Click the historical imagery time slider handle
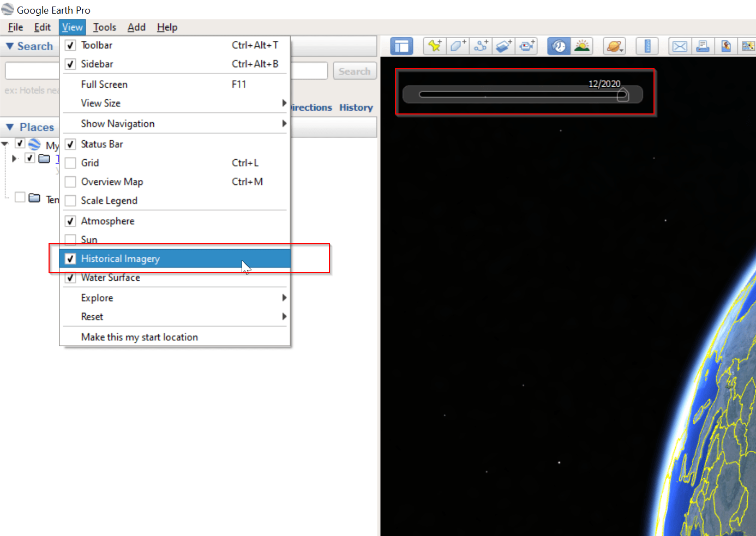 [x=622, y=95]
